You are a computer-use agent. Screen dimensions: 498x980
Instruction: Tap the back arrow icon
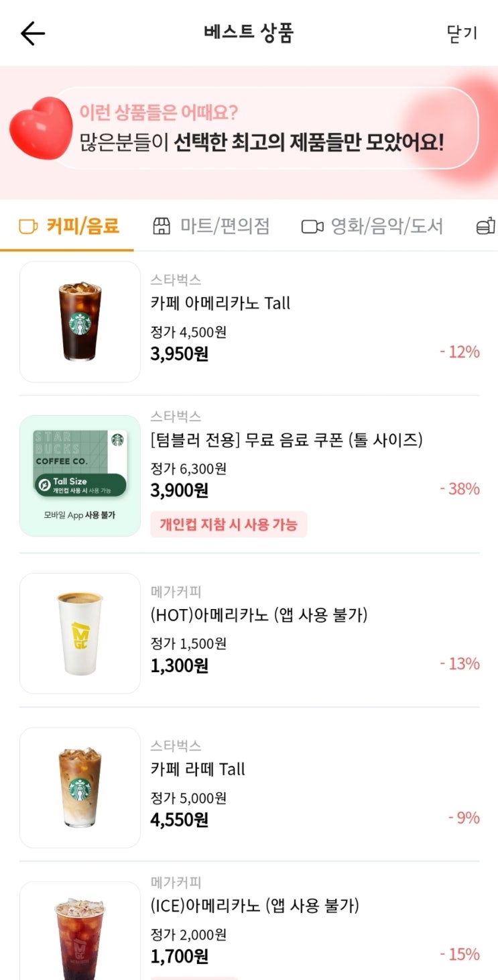coord(32,34)
